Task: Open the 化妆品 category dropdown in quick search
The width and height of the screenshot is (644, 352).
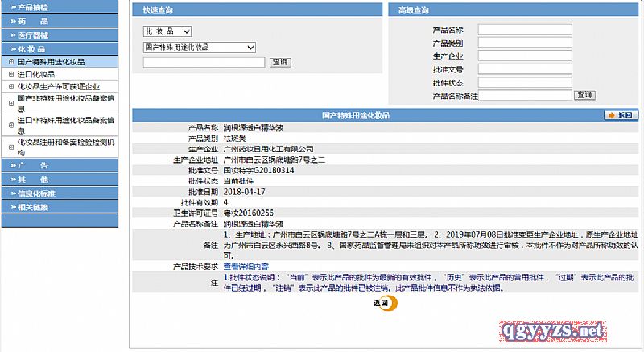Action: point(167,31)
